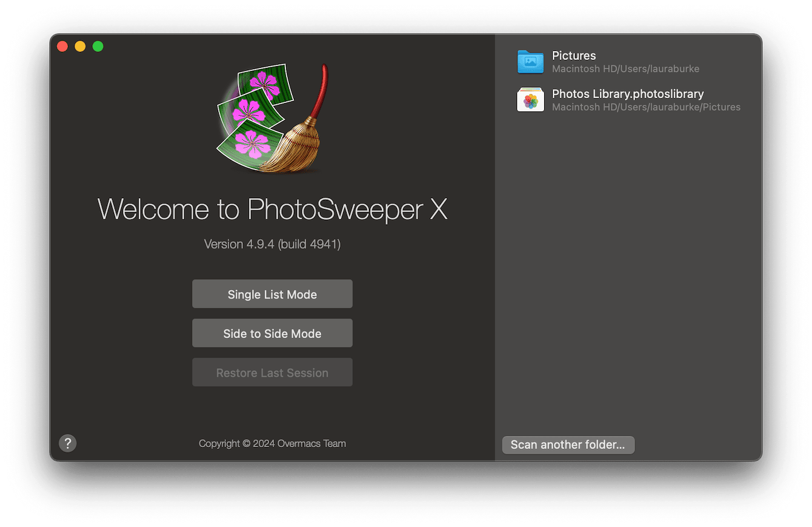
Task: Click the Welcome to PhotoSweeper X heading
Action: [x=272, y=210]
